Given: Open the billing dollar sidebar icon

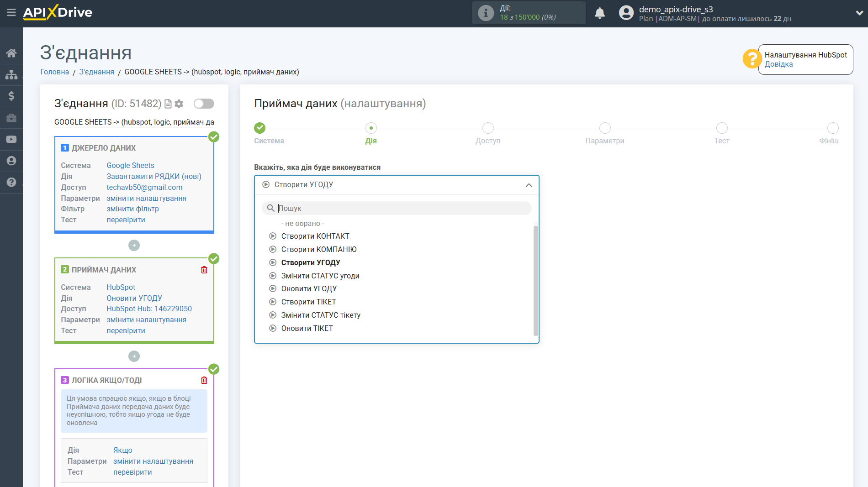Looking at the screenshot, I should (11, 96).
